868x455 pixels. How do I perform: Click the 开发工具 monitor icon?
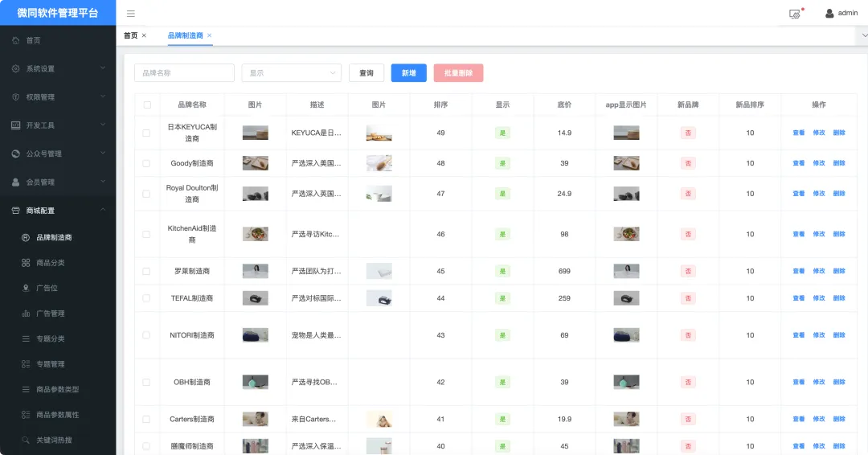(x=15, y=125)
